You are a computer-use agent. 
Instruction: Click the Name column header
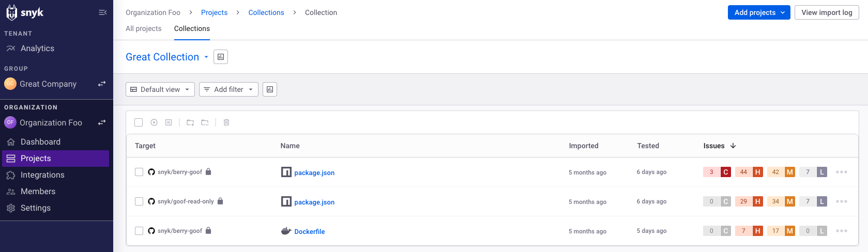point(290,146)
